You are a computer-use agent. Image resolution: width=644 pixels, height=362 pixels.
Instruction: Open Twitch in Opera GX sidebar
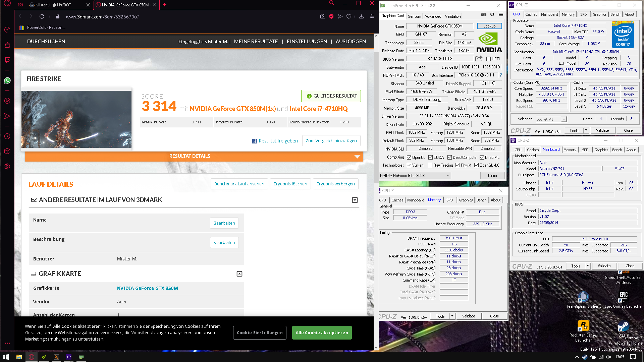pos(7,60)
